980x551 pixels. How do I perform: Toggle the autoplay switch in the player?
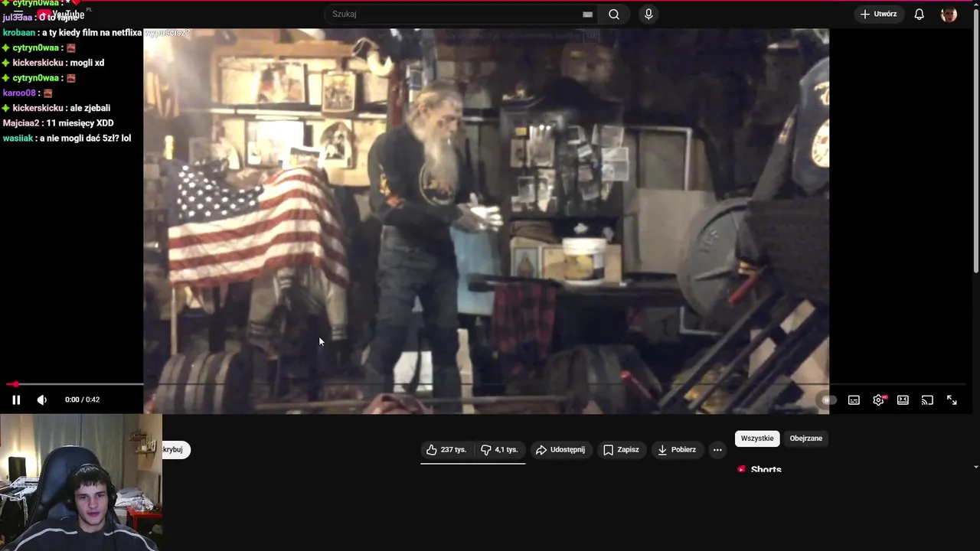(827, 399)
